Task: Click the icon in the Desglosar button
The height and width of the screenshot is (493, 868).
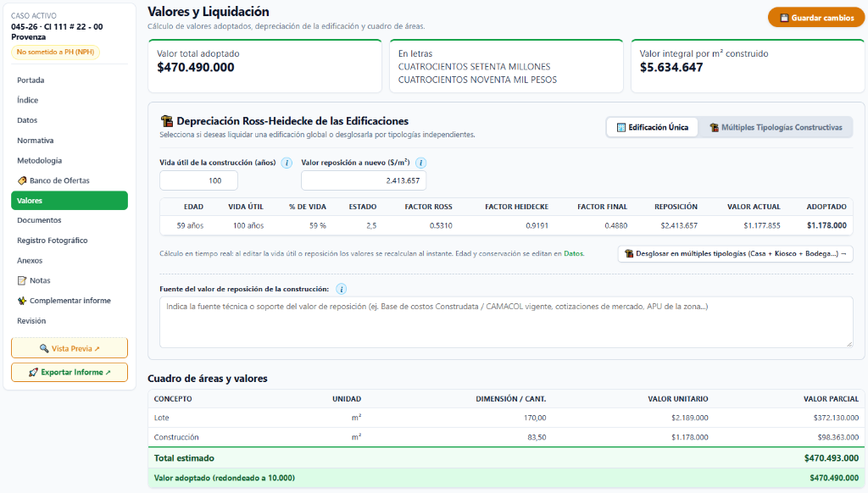Action: point(629,253)
